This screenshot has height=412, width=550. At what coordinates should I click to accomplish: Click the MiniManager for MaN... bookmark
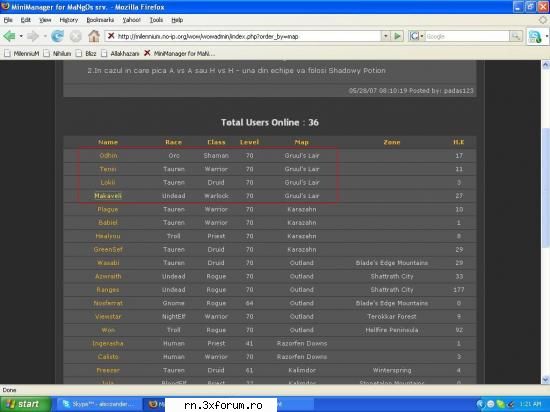tap(180, 53)
